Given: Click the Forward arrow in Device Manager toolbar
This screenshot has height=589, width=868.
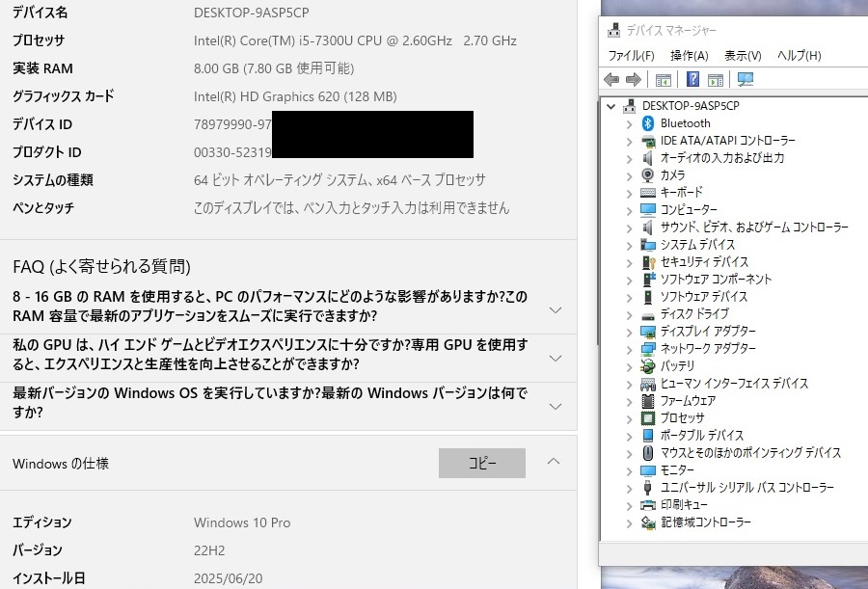Looking at the screenshot, I should click(x=634, y=80).
